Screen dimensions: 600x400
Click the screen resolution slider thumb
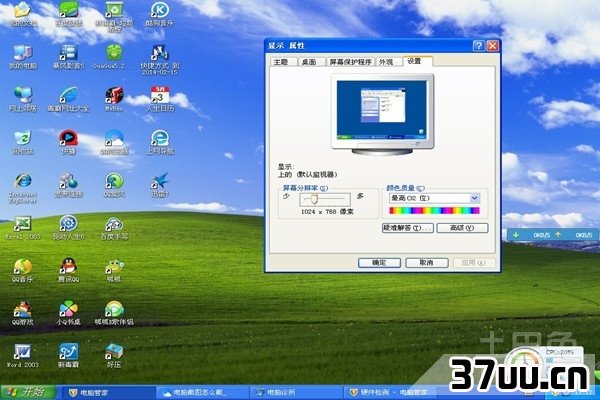314,199
